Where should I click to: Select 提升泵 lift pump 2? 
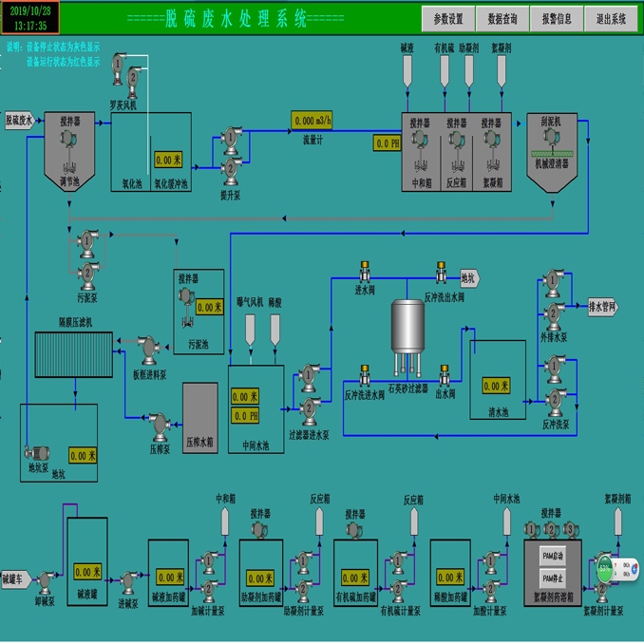click(x=231, y=170)
